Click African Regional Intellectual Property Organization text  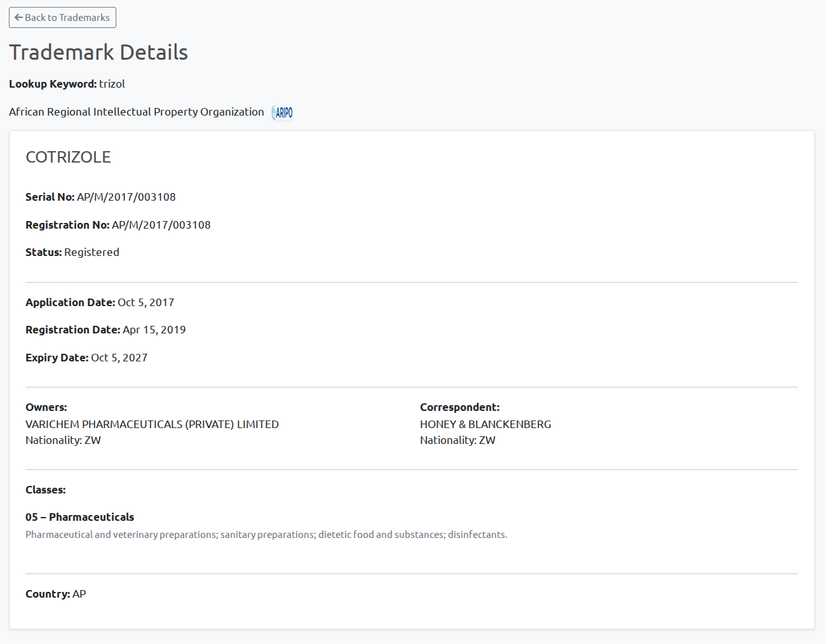coord(137,112)
